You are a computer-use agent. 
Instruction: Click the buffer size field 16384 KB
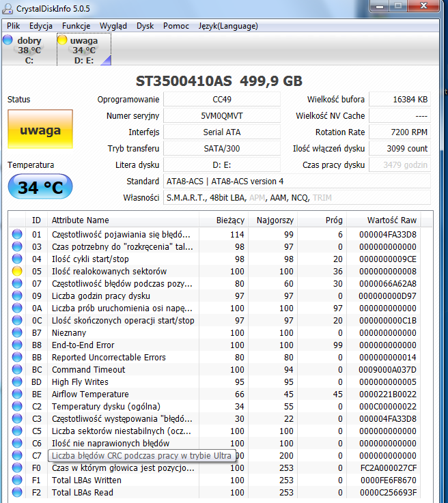pos(400,100)
